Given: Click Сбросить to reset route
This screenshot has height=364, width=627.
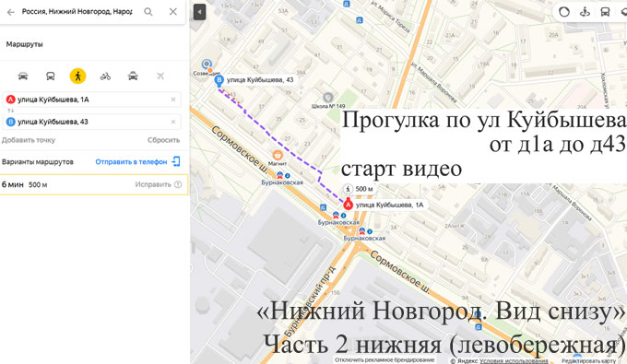Looking at the screenshot, I should pos(163,140).
